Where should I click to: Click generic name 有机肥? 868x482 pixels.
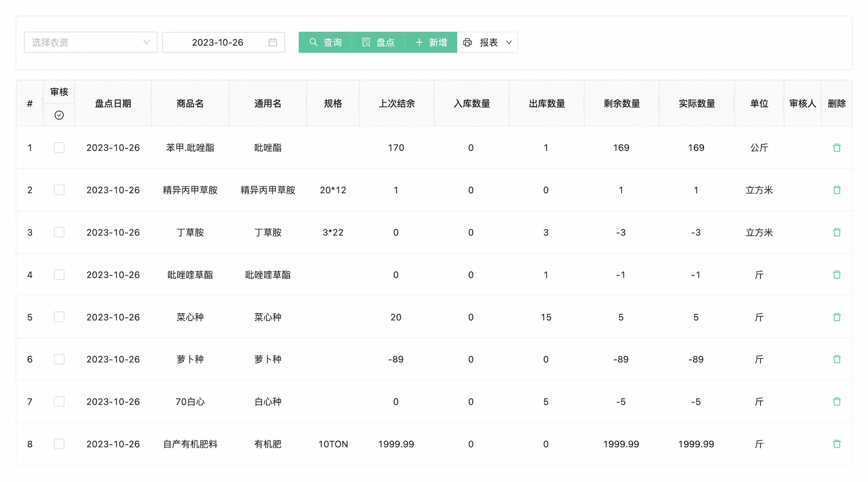[268, 444]
